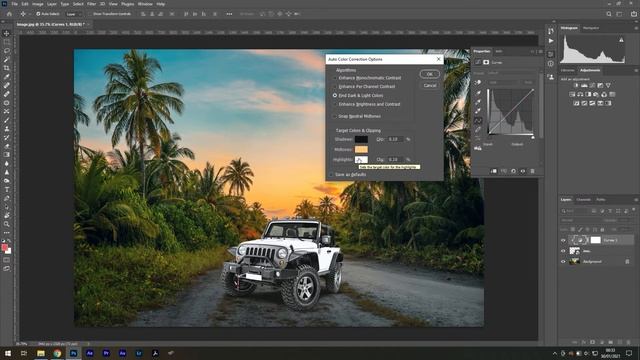The image size is (640, 360).
Task: Click the histogram cached data warning icon
Action: 621,40
